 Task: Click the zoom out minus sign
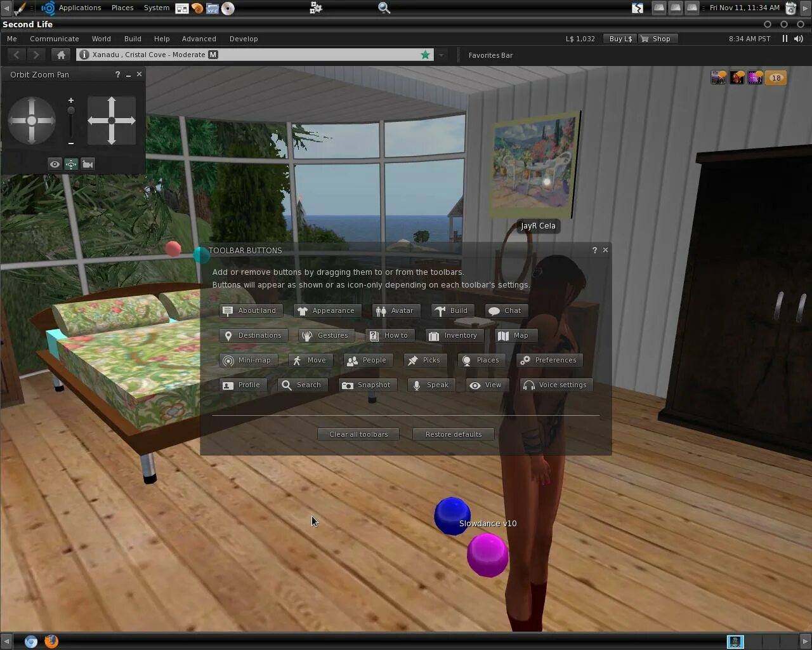(x=71, y=143)
